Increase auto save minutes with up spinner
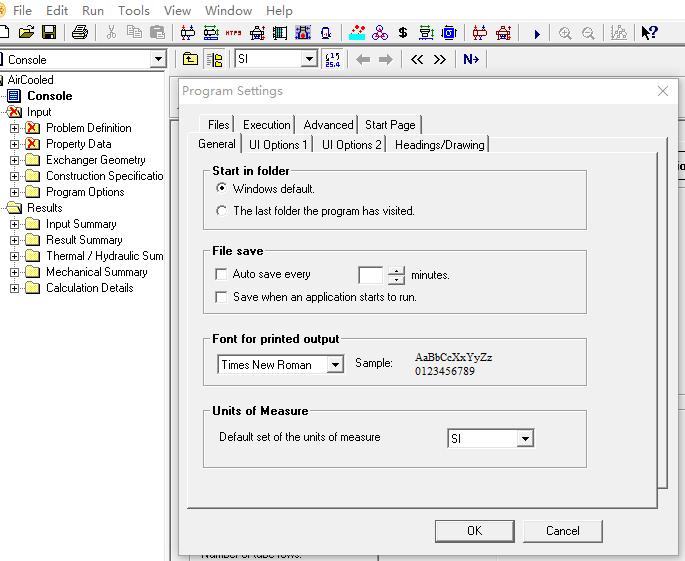This screenshot has height=561, width=685. (396, 271)
